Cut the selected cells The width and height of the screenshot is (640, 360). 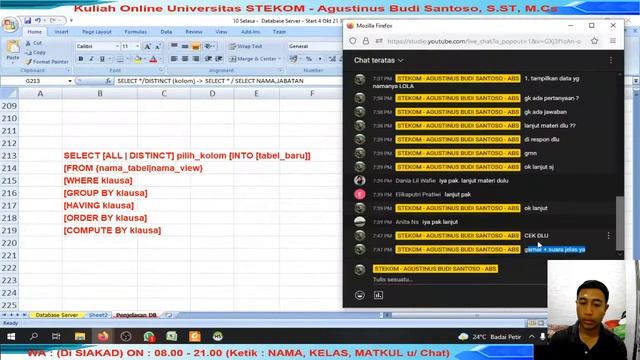[34, 43]
